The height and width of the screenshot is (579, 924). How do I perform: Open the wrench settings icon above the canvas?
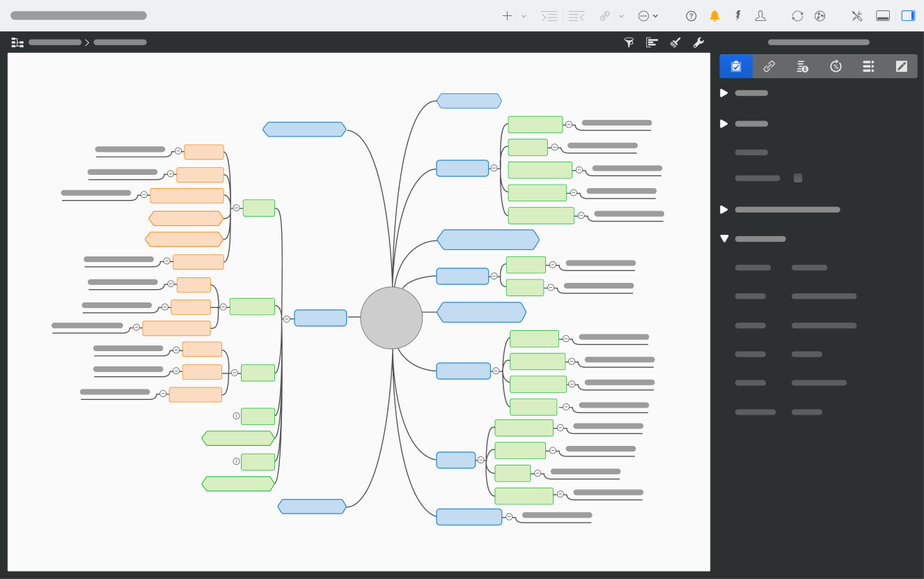[x=698, y=42]
